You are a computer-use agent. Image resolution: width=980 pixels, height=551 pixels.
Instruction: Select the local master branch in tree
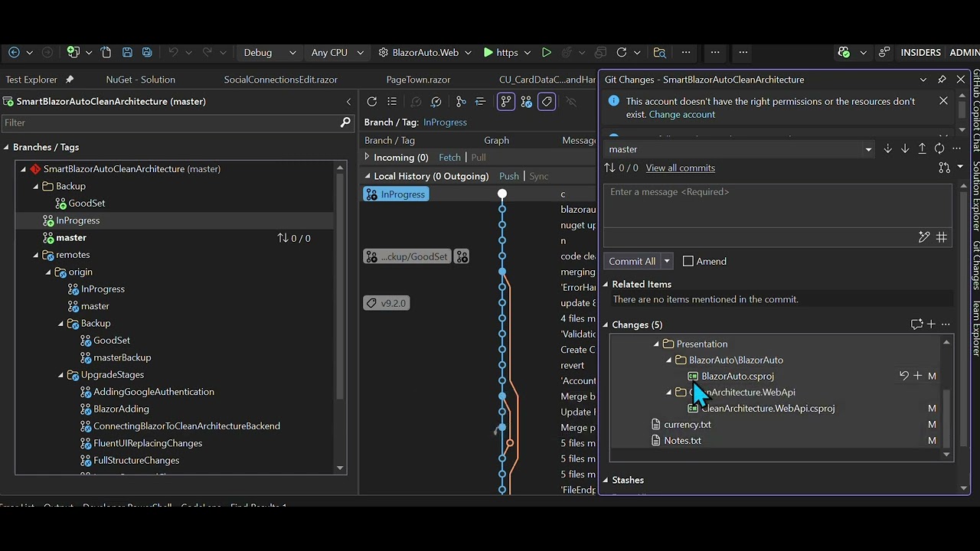coord(71,237)
